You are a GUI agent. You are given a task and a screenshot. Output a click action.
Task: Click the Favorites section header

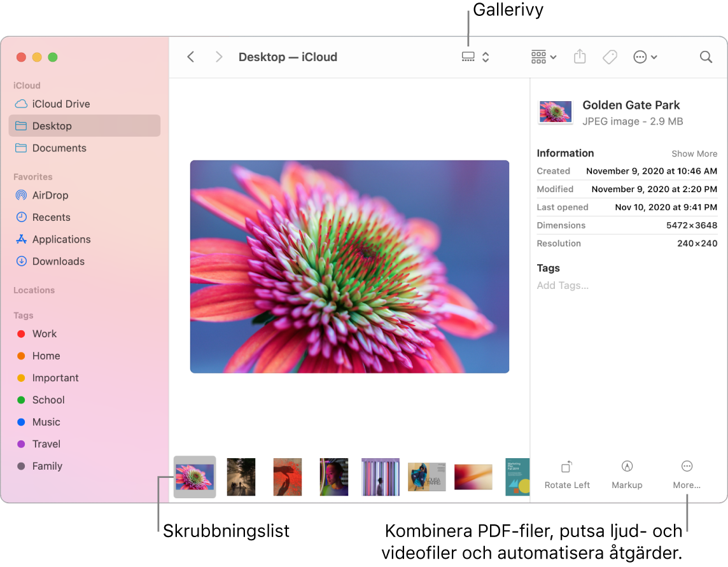coord(32,176)
